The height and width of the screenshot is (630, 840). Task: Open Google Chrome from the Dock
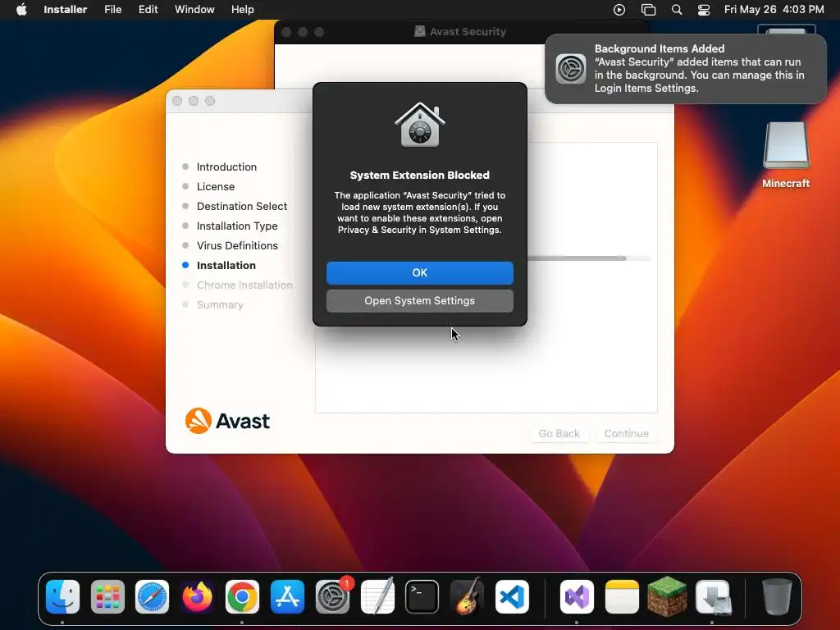click(242, 596)
